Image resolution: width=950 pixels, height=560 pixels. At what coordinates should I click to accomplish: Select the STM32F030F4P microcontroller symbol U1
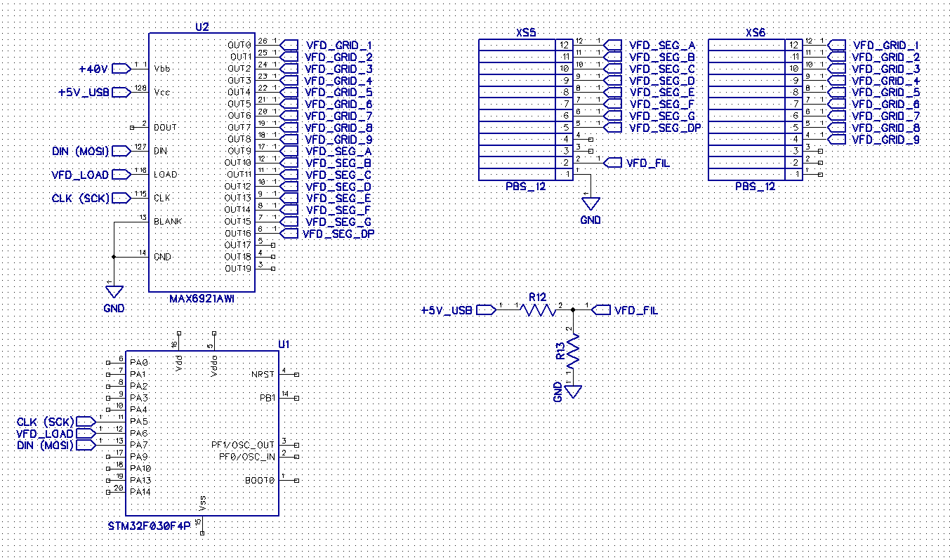[202, 432]
